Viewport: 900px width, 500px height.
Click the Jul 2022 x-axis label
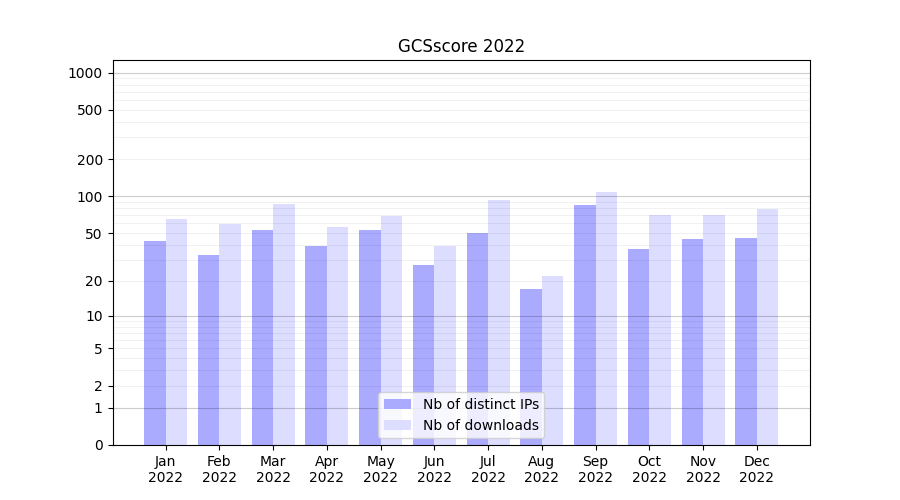[488, 469]
